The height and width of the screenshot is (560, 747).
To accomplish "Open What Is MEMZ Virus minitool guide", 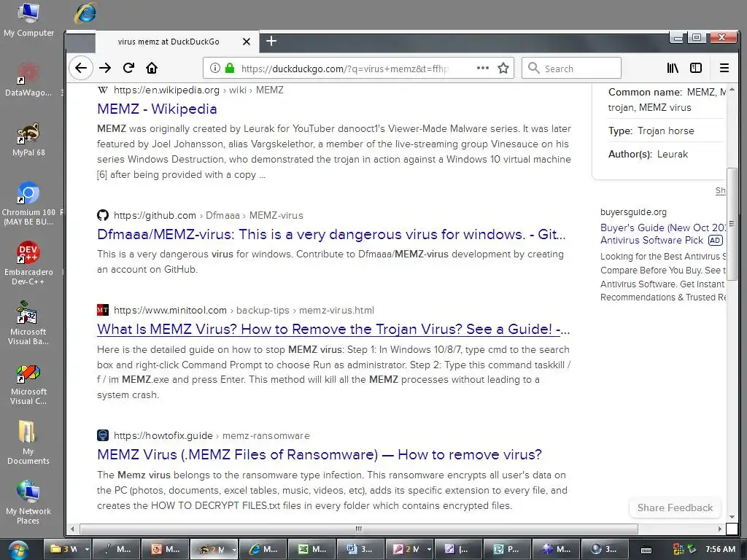I will tap(333, 329).
